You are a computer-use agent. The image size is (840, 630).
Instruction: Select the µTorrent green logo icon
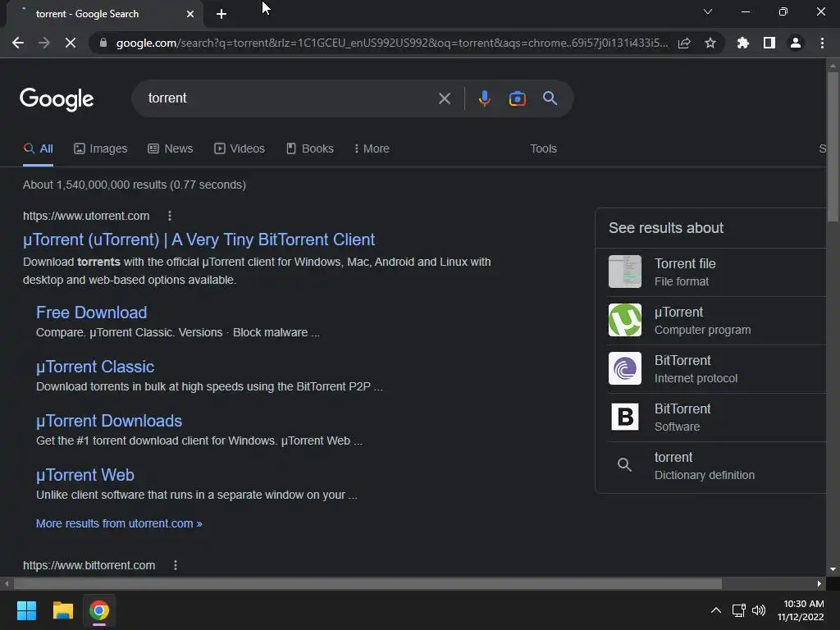[x=624, y=320]
